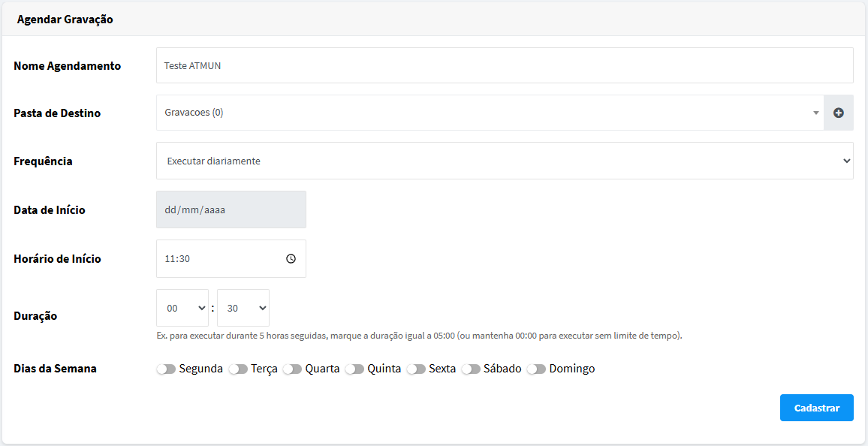This screenshot has height=446, width=868.
Task: Click the Duração help text
Action: pos(419,336)
